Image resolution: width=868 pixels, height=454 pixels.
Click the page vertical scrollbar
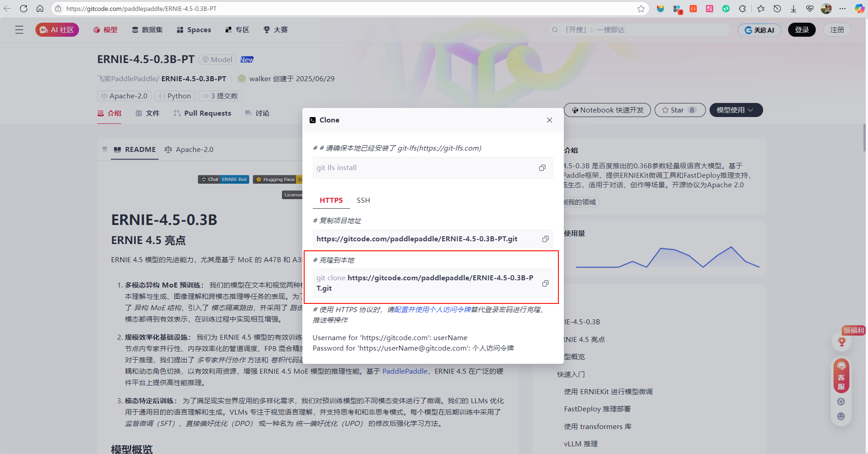[x=865, y=137]
